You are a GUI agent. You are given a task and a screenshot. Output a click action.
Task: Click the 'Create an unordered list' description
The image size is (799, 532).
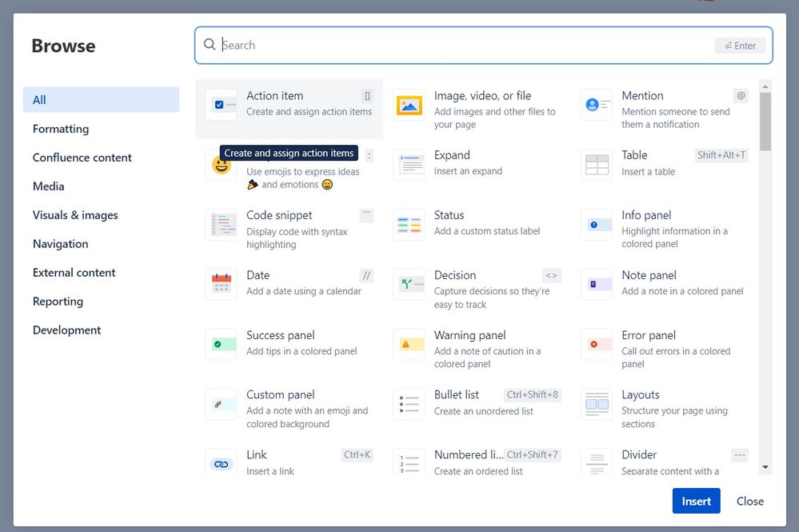484,411
